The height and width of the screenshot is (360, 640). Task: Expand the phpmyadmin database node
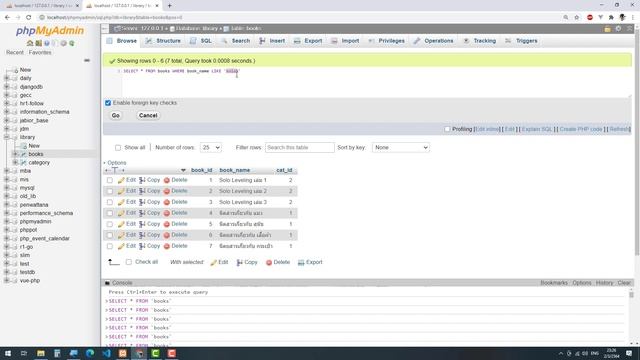pyautogui.click(x=7, y=222)
